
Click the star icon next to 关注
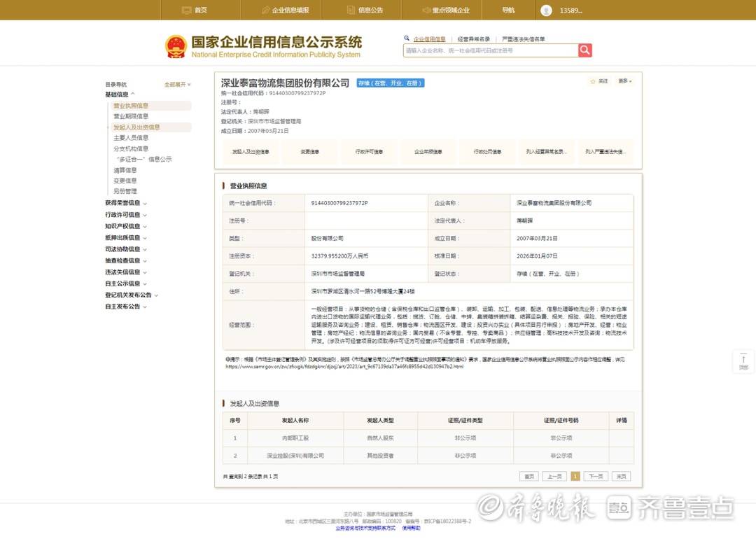click(x=593, y=81)
